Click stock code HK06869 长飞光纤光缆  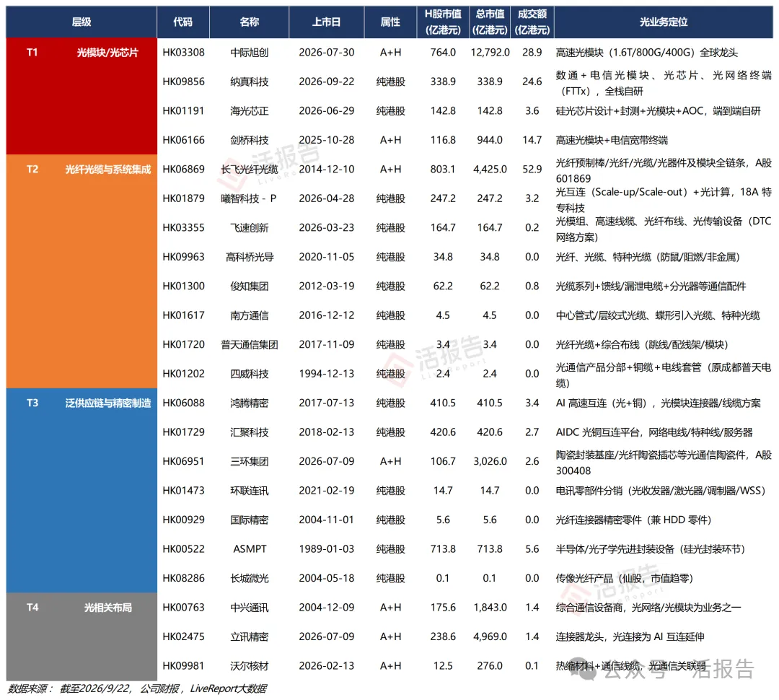pos(183,170)
